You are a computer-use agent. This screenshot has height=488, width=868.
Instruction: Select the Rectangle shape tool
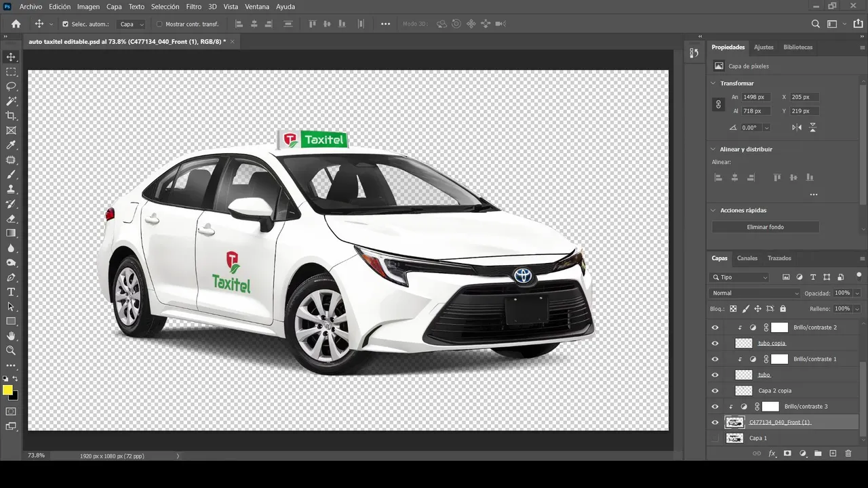[x=11, y=321]
